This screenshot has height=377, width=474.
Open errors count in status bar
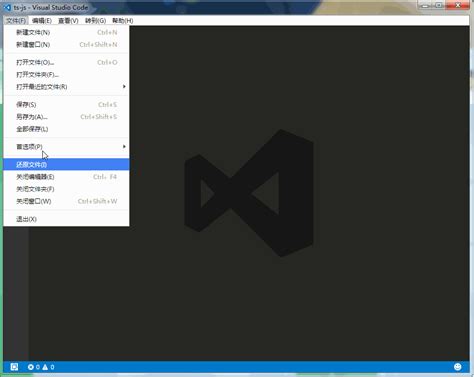pyautogui.click(x=34, y=367)
